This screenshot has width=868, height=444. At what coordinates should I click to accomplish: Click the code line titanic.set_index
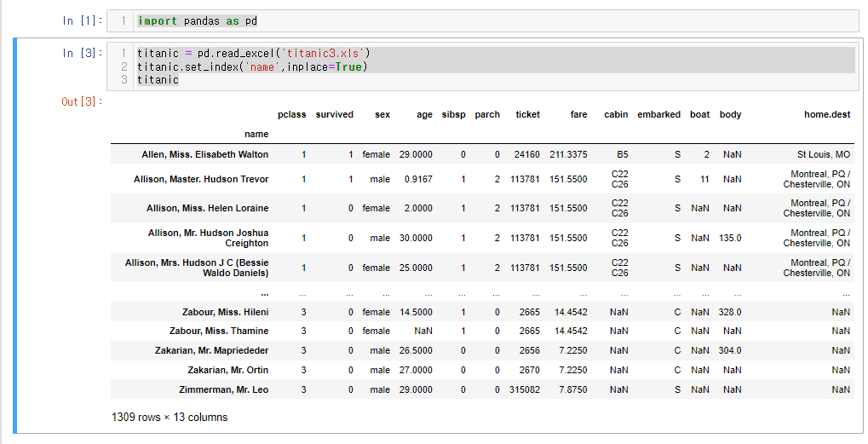(x=252, y=67)
